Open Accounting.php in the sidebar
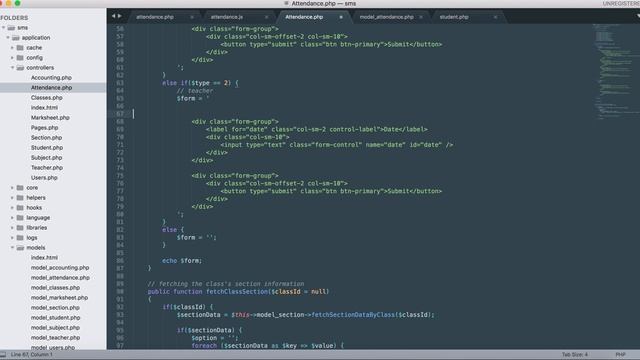Screen dimensions: 640x360 click(x=51, y=78)
